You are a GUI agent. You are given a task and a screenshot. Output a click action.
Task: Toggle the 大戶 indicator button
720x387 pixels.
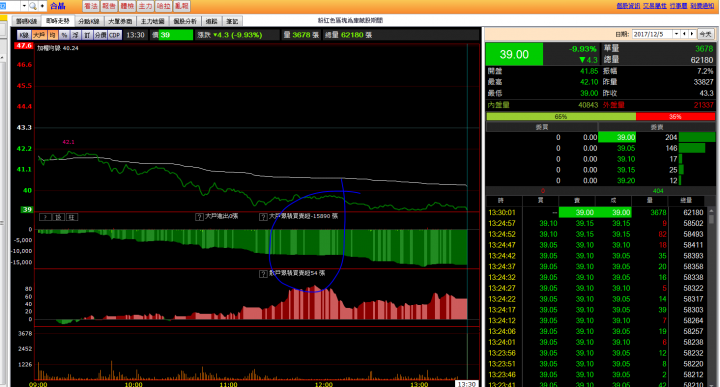point(39,35)
